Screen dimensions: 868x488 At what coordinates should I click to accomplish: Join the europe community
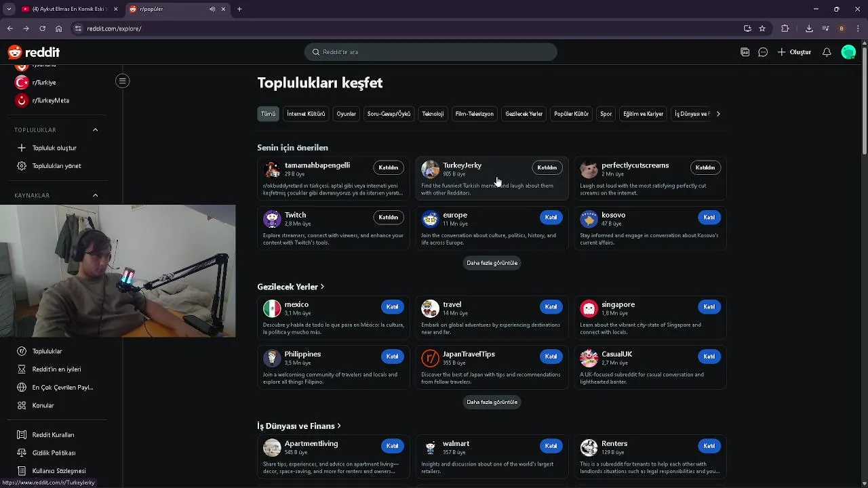(x=551, y=218)
